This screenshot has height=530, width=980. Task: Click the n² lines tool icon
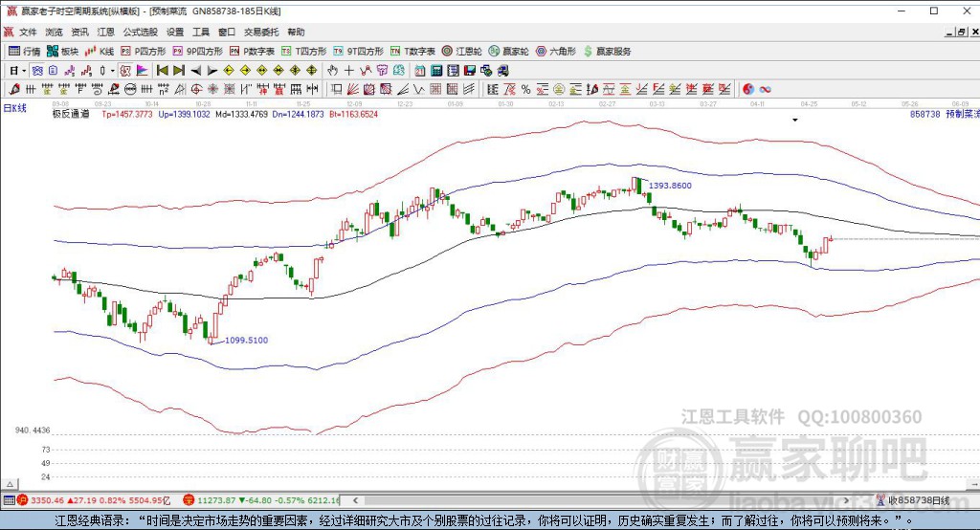(164, 89)
